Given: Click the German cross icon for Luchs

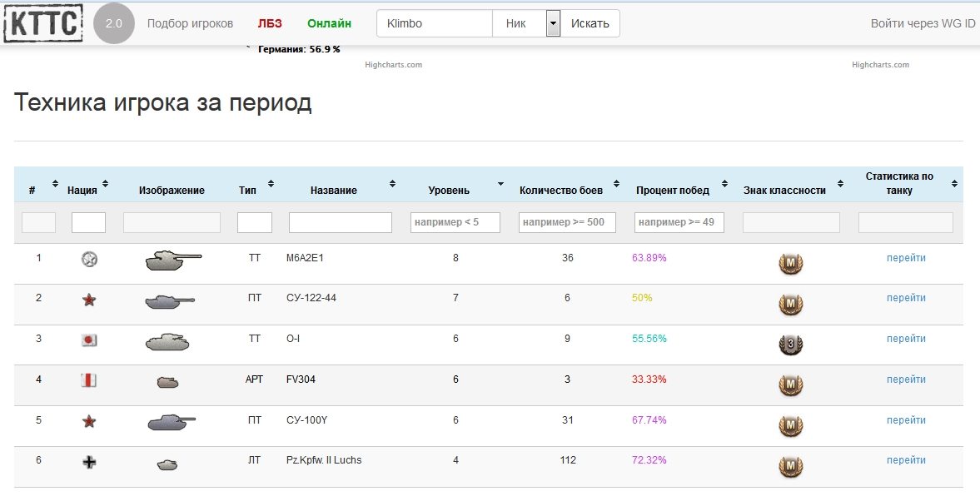Looking at the screenshot, I should (89, 462).
